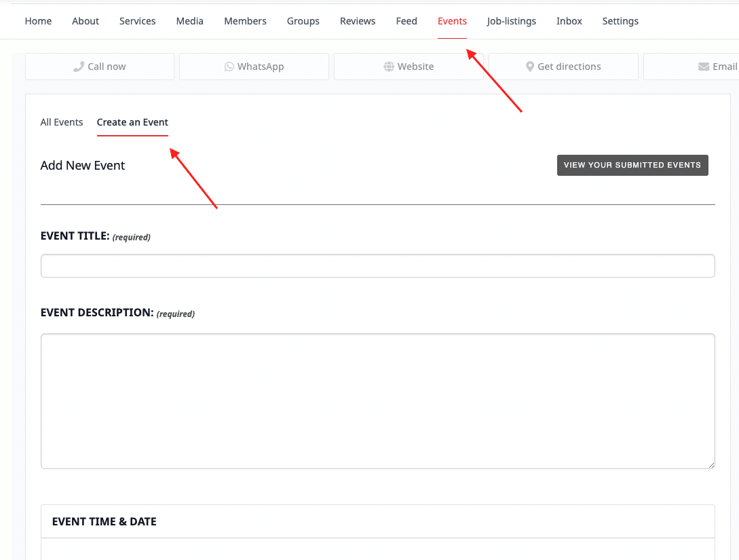This screenshot has height=560, width=739.
Task: Click the WhatsApp button label
Action: 261,67
